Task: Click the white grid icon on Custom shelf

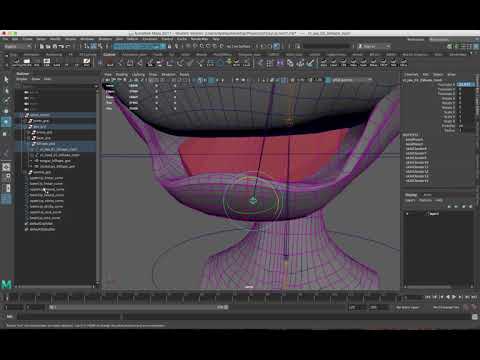Action: click(x=270, y=62)
